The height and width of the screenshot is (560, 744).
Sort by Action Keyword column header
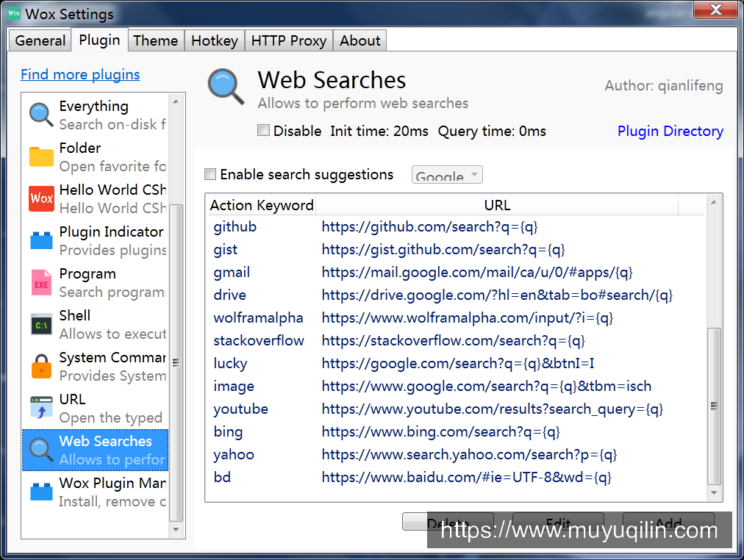click(x=262, y=205)
